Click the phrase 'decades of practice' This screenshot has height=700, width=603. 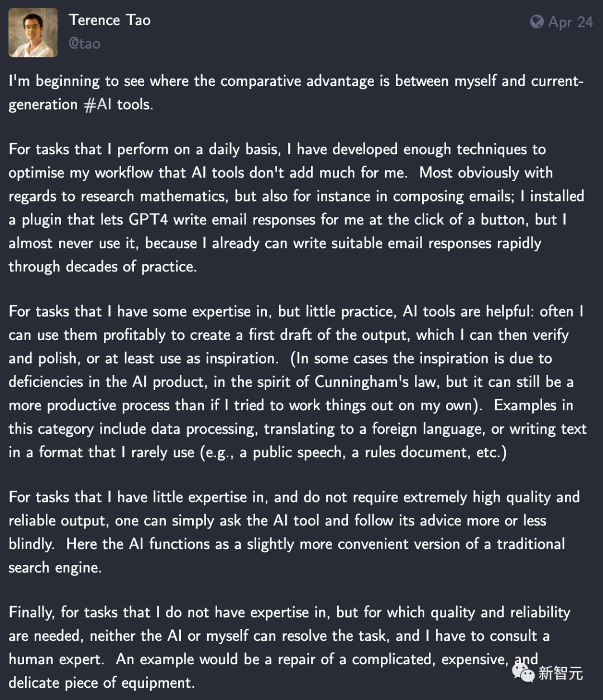[130, 266]
